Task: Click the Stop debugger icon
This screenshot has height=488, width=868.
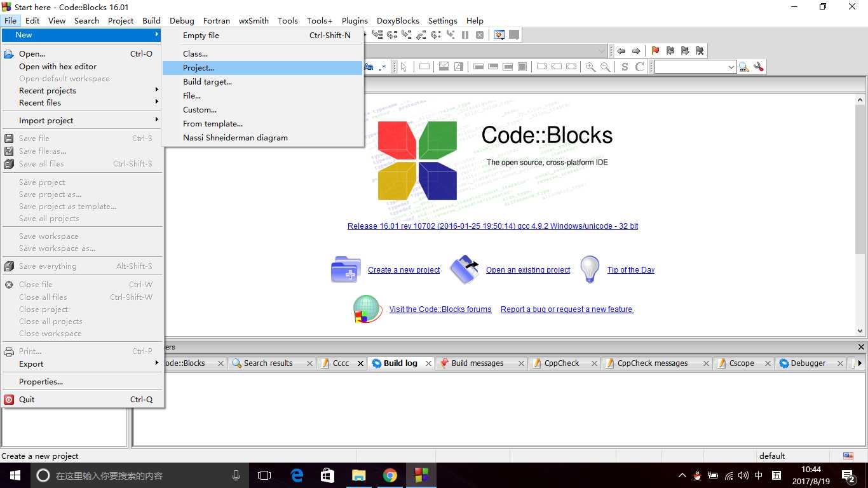Action: pos(480,35)
